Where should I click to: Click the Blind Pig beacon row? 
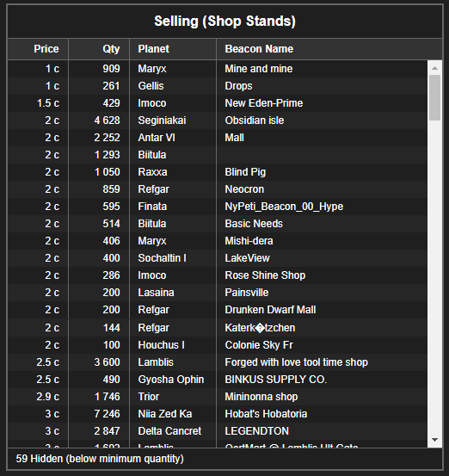(x=218, y=172)
